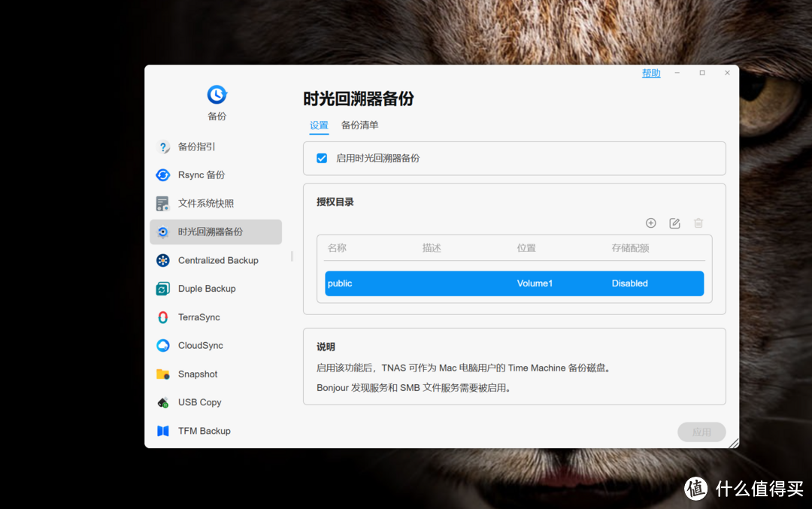Image resolution: width=812 pixels, height=509 pixels.
Task: Switch to the 备份清单 tab
Action: (x=359, y=126)
